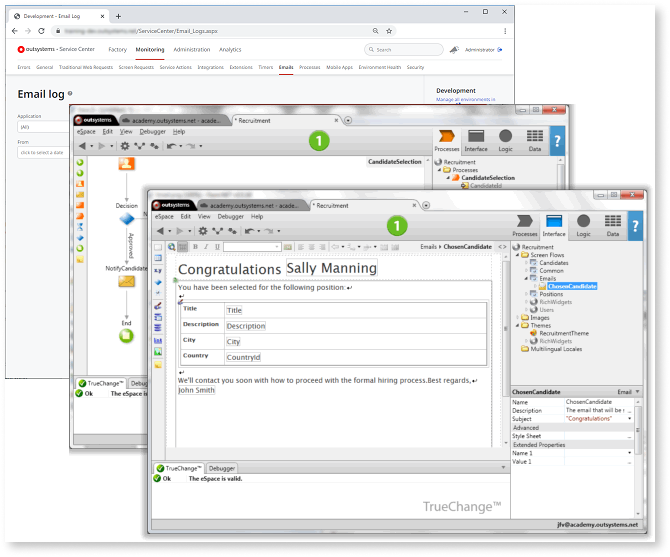Open the Errors monitoring sub-tab
The height and width of the screenshot is (557, 670).
(x=24, y=67)
